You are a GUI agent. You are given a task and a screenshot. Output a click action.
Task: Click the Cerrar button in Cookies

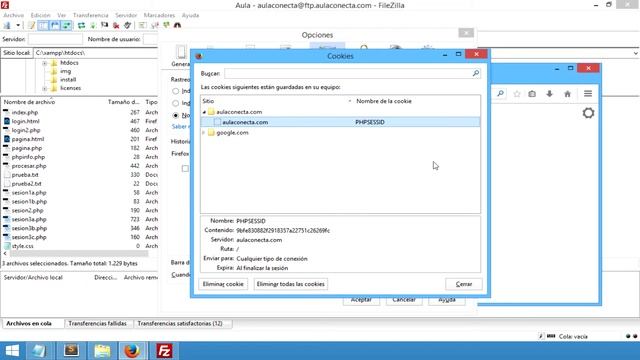pos(464,284)
